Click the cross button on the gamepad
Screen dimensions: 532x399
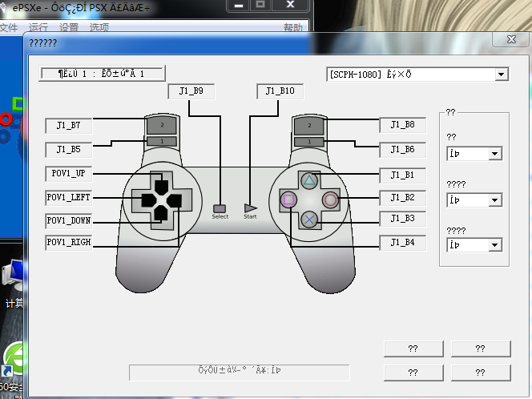tap(309, 220)
